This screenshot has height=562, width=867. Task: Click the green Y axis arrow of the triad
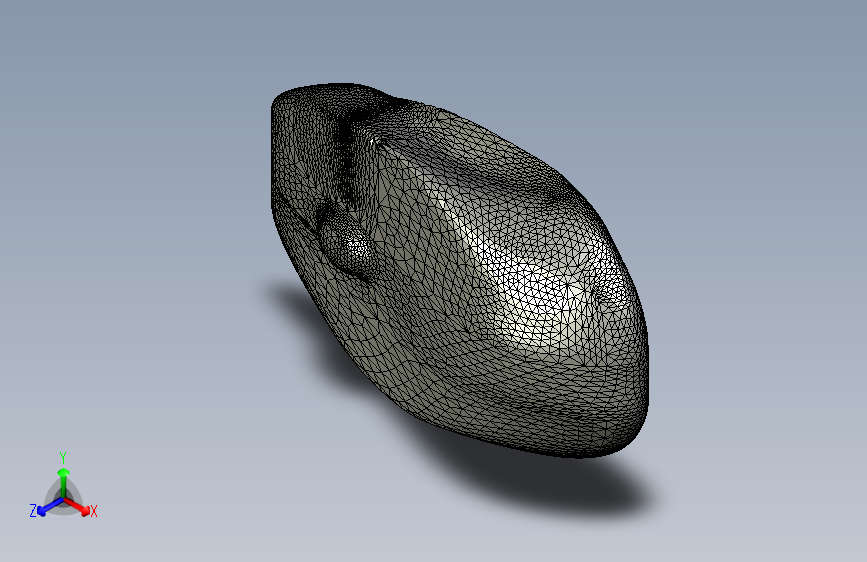click(64, 482)
